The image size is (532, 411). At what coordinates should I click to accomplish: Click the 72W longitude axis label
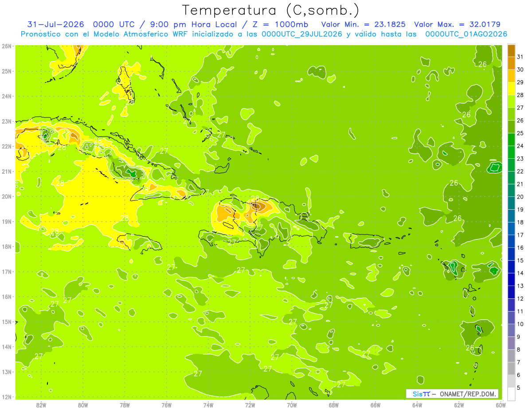(250, 405)
